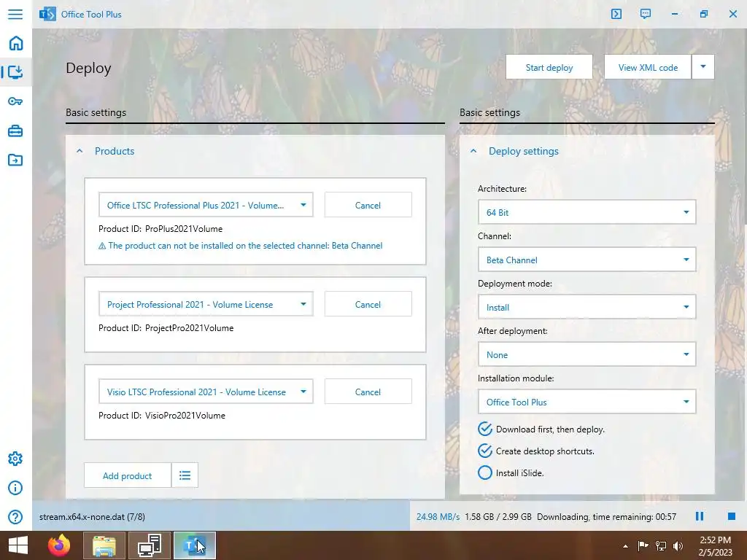Go to the Home page icon
The width and height of the screenshot is (747, 560).
pyautogui.click(x=16, y=43)
